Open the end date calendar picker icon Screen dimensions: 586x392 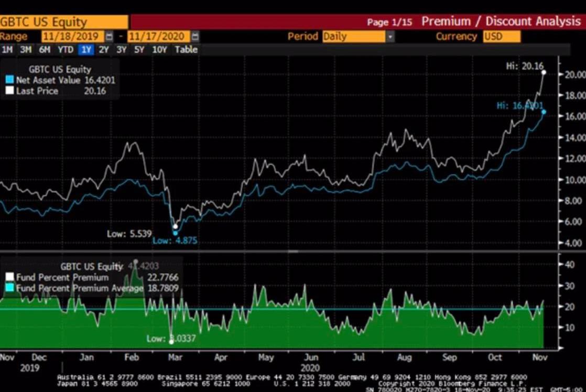[195, 36]
